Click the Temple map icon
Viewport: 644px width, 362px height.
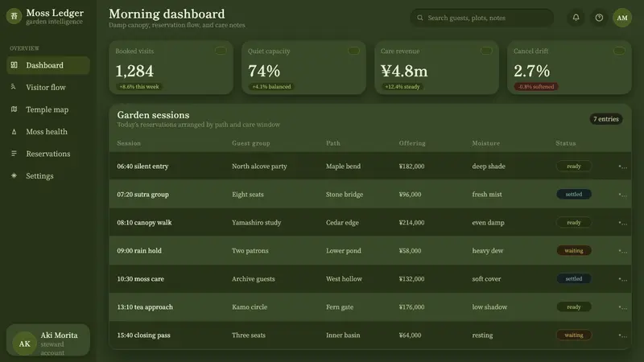[14, 109]
